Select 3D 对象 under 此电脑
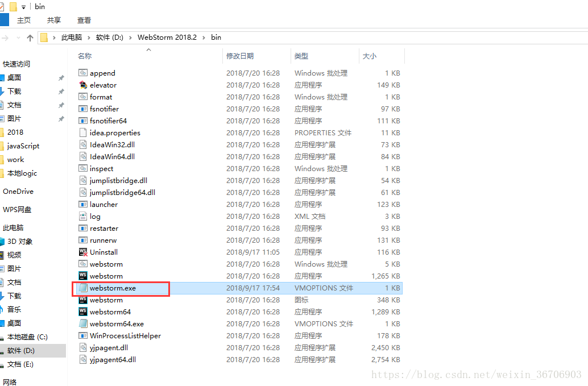 pos(20,242)
